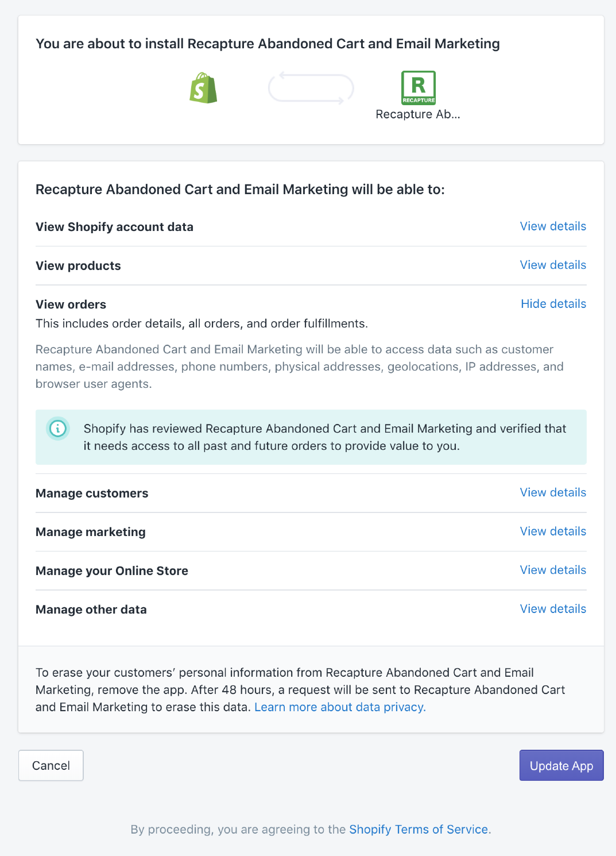Click the info icon in the teal banner
Image resolution: width=616 pixels, height=856 pixels.
(58, 428)
